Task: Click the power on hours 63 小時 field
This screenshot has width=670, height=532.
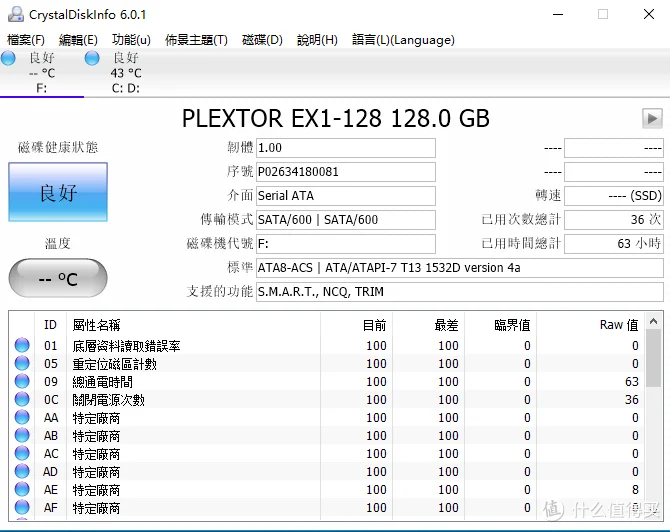Action: (x=614, y=244)
